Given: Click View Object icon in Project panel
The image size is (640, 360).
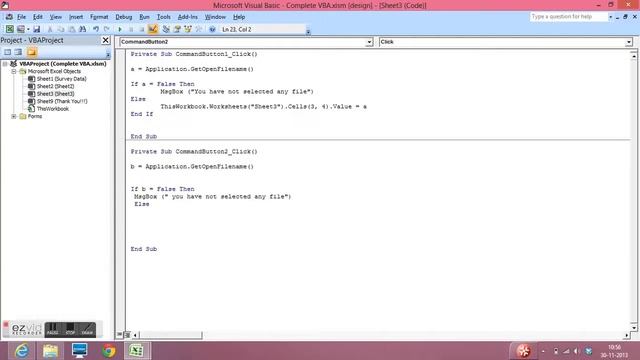Looking at the screenshot, I should pos(18,52).
